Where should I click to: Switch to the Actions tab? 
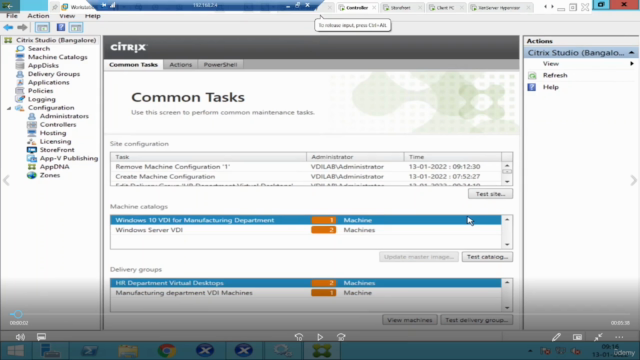coord(180,64)
